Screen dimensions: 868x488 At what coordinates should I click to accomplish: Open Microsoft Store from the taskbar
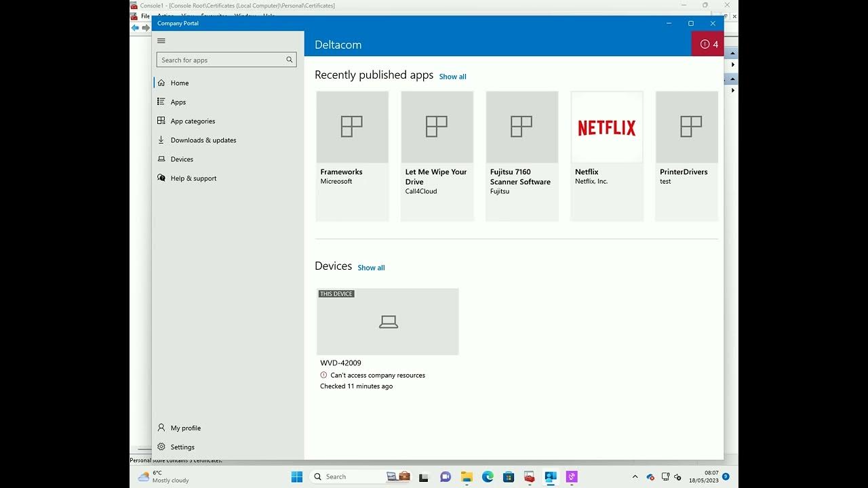tap(509, 476)
